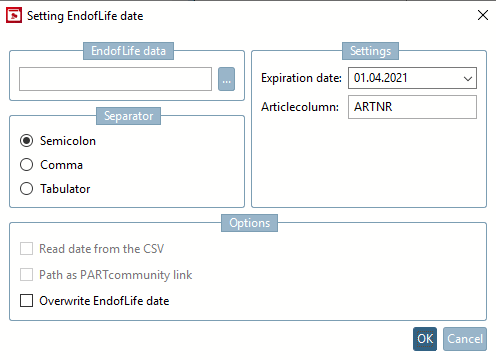Click the EndofLife data group header

pos(128,51)
